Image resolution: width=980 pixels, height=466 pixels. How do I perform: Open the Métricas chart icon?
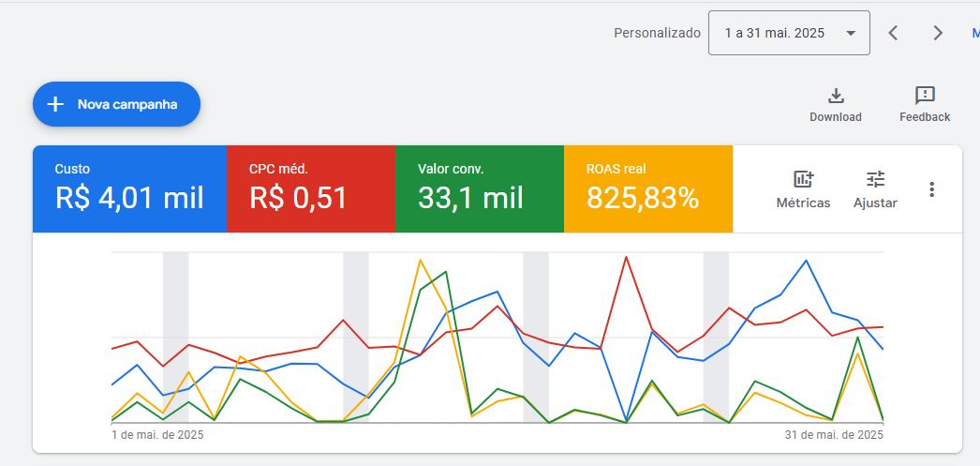803,179
